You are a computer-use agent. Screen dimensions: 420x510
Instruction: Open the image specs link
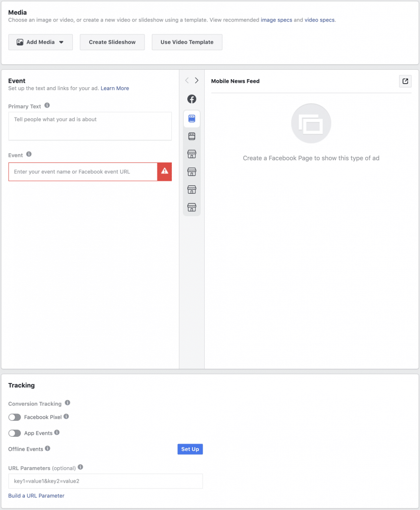click(276, 20)
